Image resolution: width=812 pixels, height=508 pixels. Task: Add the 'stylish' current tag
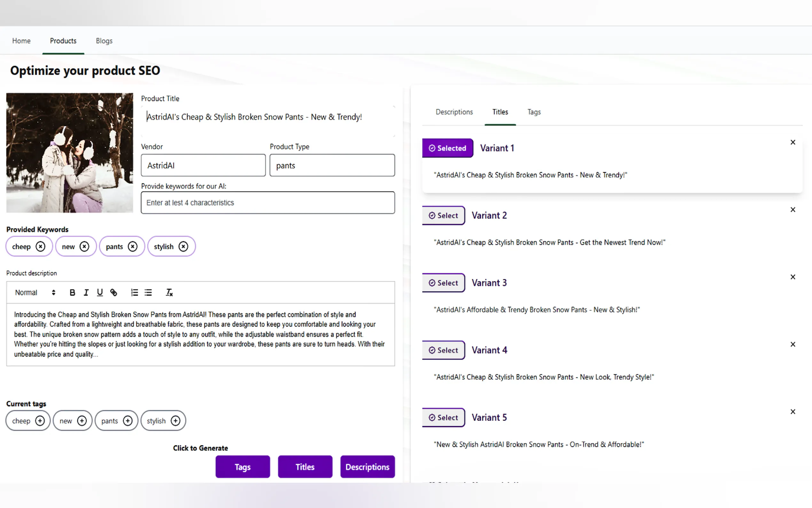point(175,421)
